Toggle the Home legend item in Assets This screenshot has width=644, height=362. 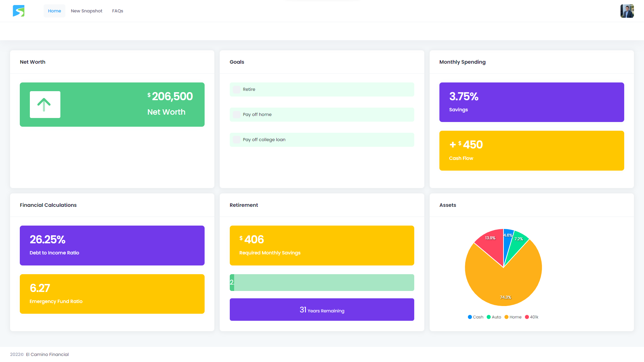coord(513,317)
